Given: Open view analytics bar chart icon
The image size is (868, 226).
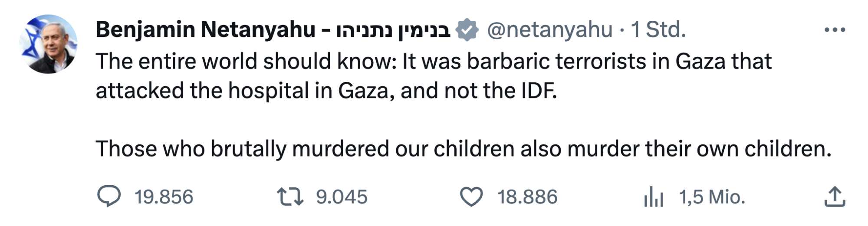Looking at the screenshot, I should [x=653, y=197].
